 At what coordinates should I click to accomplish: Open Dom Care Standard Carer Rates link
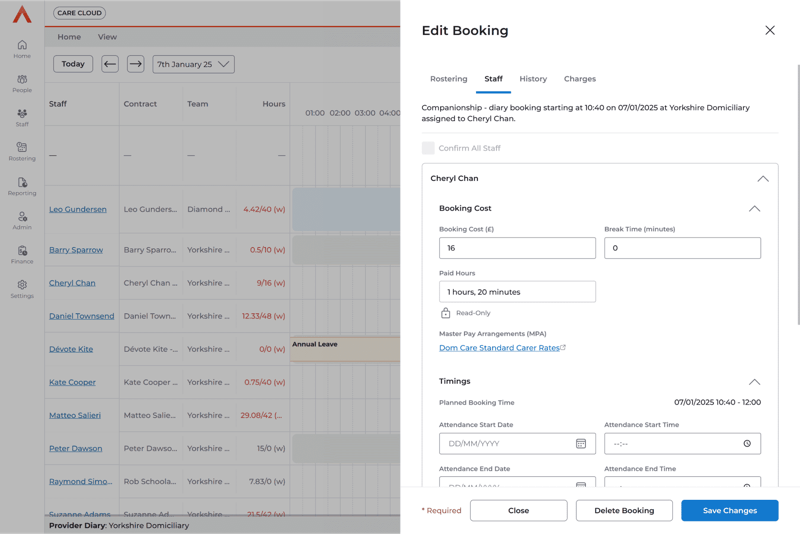point(500,348)
